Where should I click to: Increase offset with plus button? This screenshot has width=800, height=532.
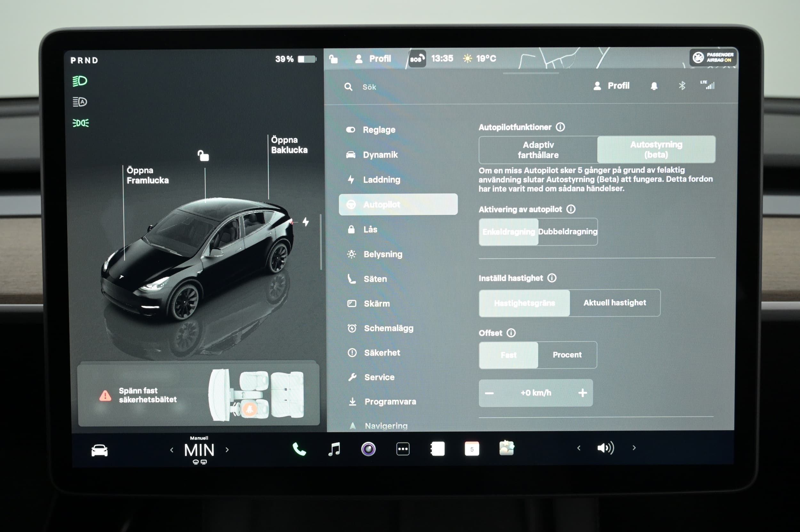[x=582, y=393]
